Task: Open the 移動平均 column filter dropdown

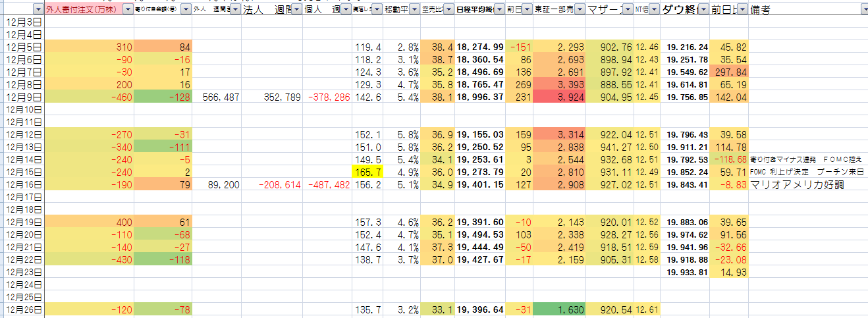Action: click(413, 10)
